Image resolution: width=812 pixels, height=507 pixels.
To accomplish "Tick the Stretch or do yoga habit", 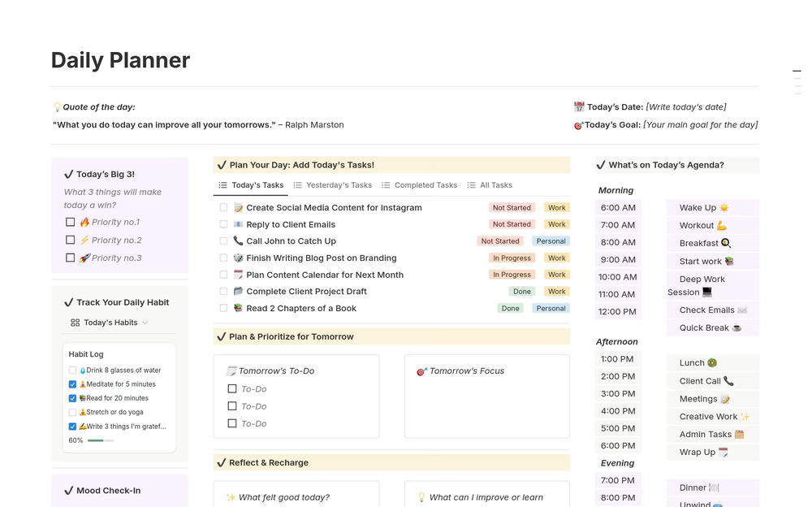I will 72,412.
